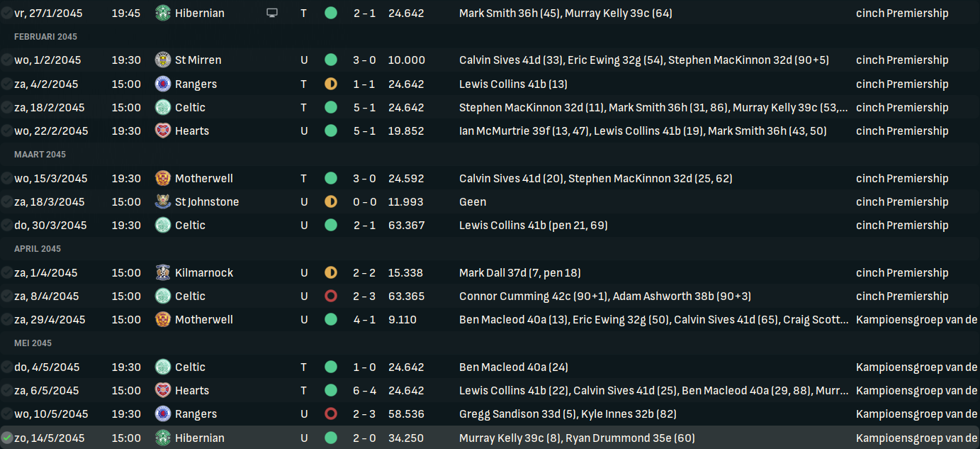Click the APRIL 2045 month header

pos(38,248)
